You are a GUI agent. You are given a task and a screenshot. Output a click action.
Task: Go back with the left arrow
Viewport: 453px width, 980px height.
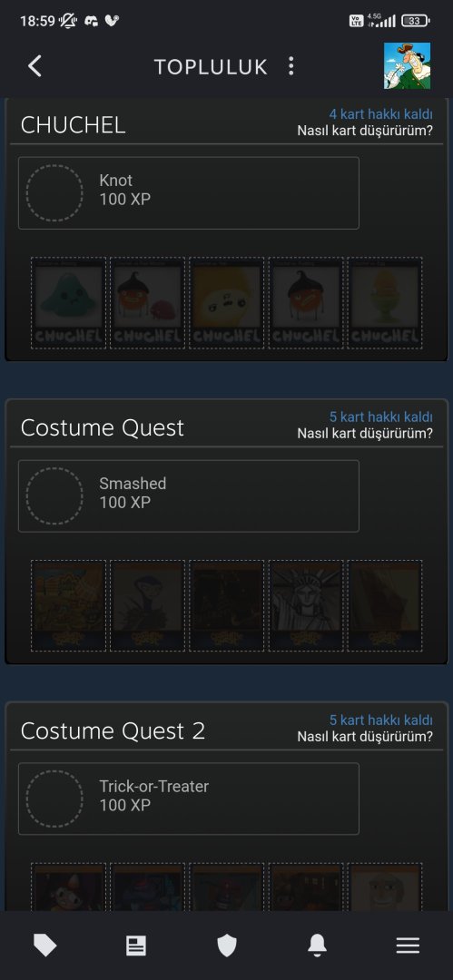tap(35, 66)
